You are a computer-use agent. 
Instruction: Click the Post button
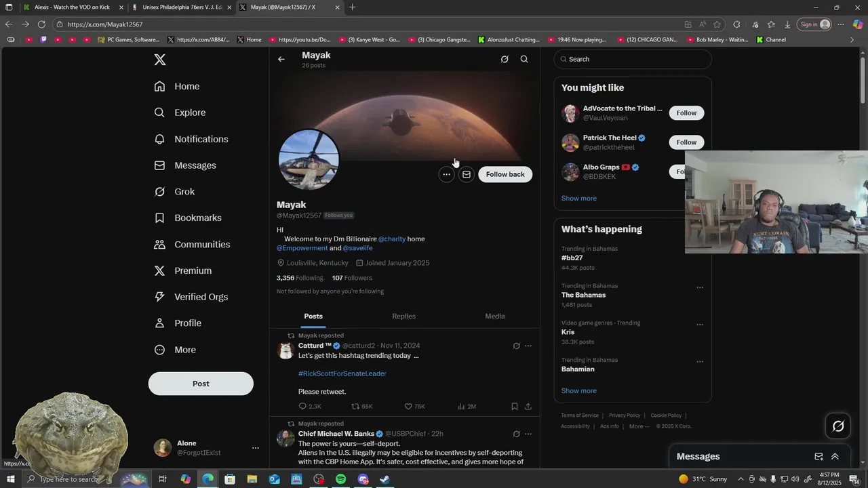point(201,384)
